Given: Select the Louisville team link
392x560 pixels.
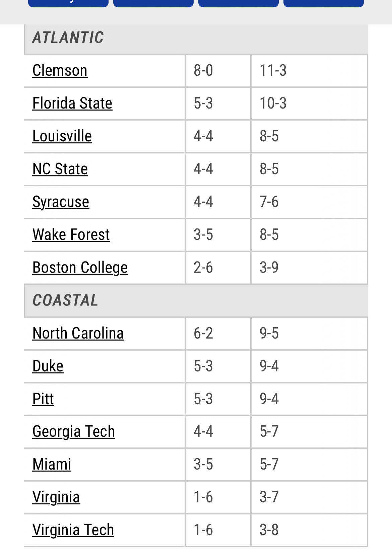Looking at the screenshot, I should click(x=62, y=136).
